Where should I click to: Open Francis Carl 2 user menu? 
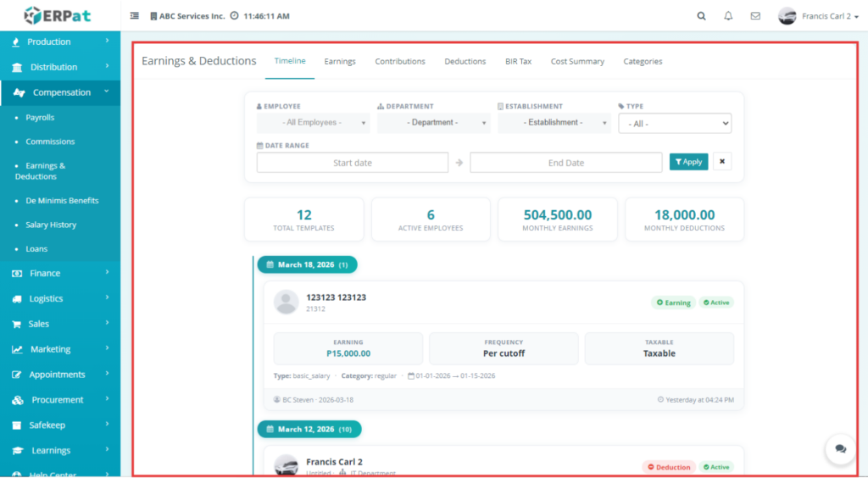(818, 16)
